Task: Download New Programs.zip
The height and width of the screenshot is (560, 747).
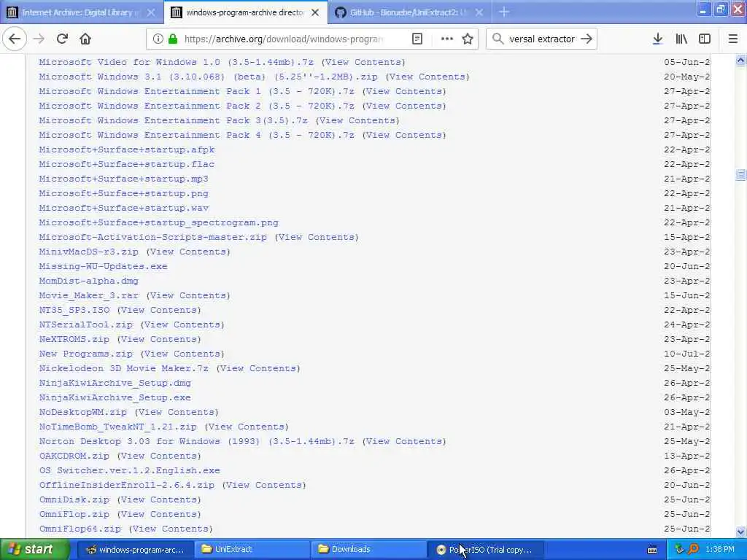Action: coord(86,354)
